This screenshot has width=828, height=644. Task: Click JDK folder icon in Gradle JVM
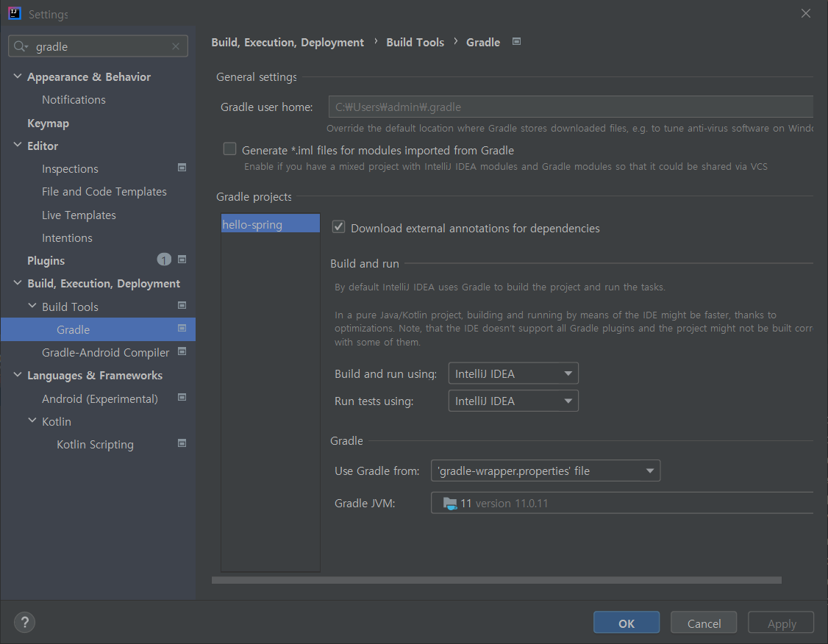(450, 504)
